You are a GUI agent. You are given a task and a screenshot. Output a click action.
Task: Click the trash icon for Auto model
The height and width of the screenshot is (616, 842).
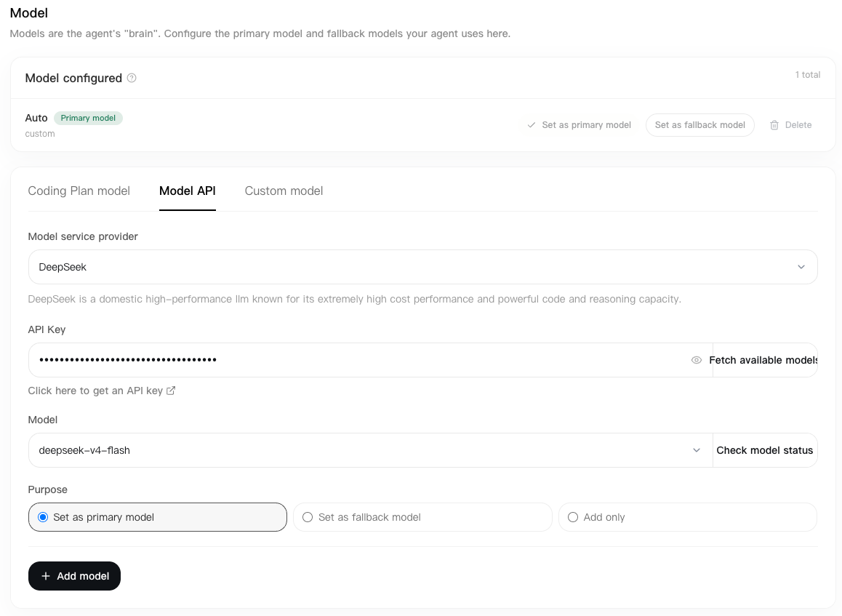click(x=774, y=125)
